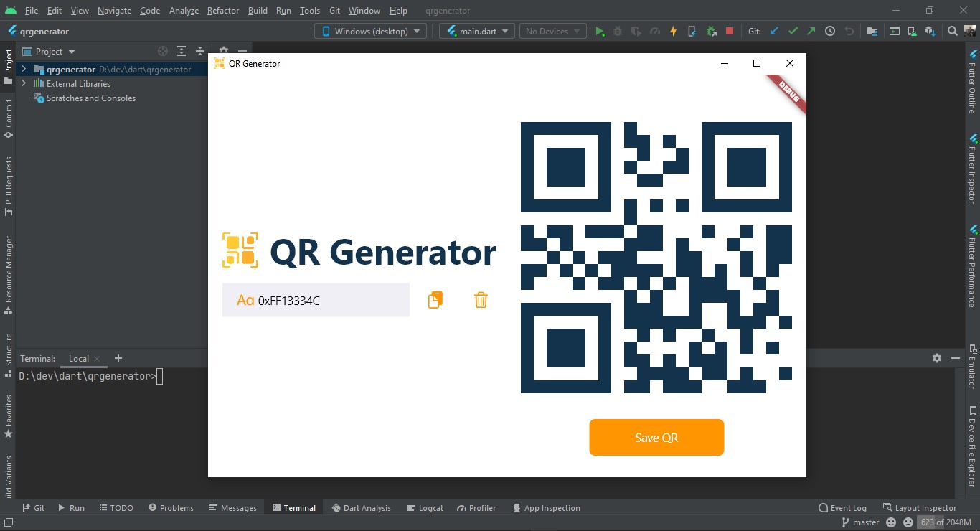The image size is (980, 531).
Task: Click the Git update project arrow
Action: (774, 32)
